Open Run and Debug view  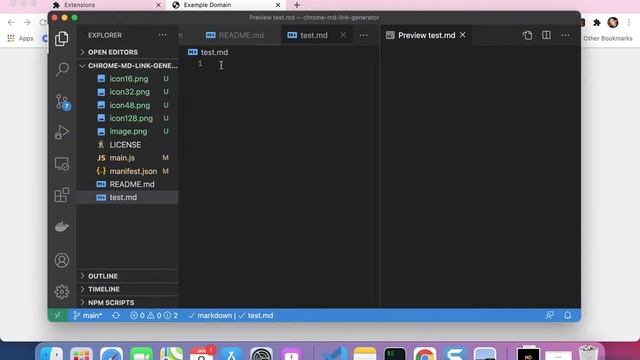[x=62, y=132]
